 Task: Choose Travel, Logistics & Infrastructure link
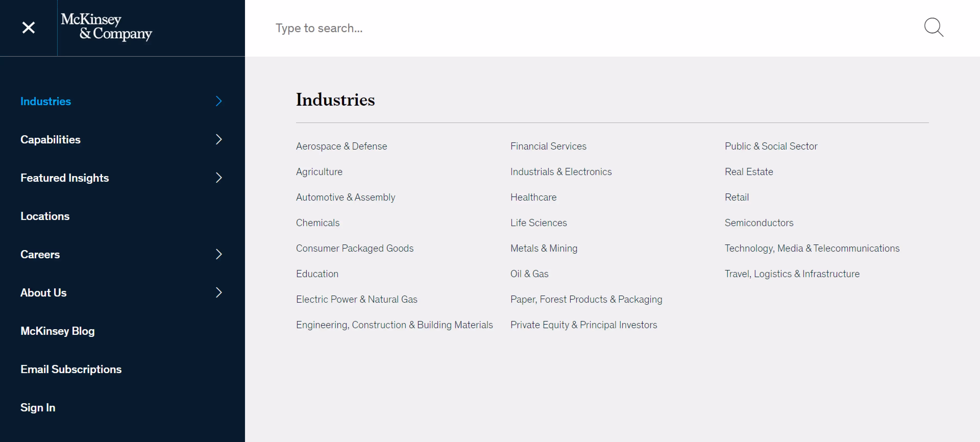[x=792, y=274]
